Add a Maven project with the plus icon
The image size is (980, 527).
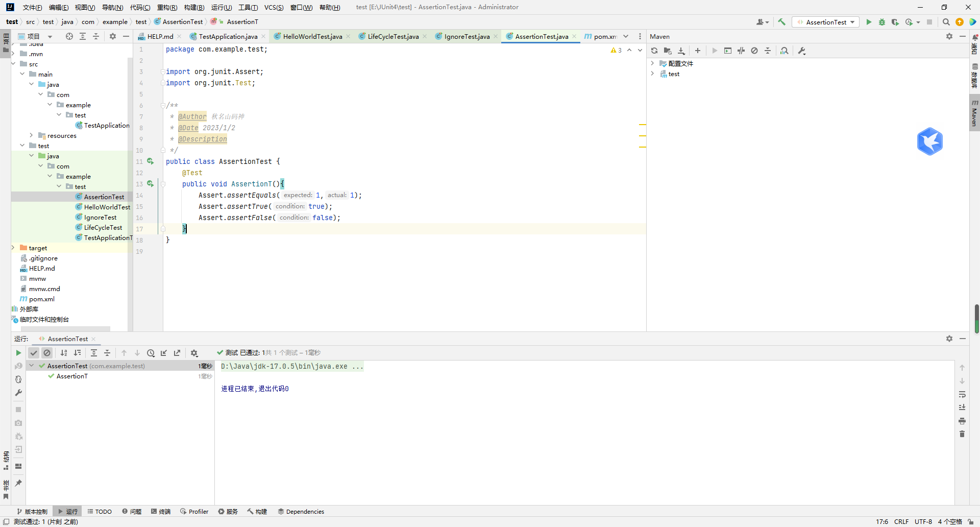point(698,51)
